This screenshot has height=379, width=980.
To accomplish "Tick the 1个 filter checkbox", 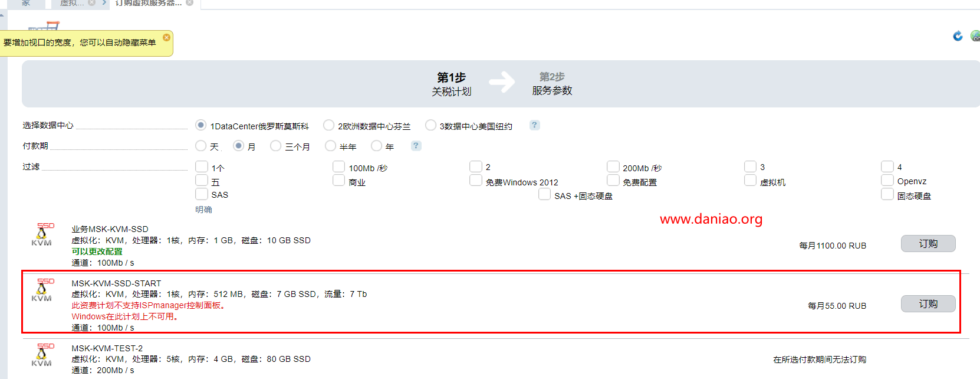I will tap(202, 166).
